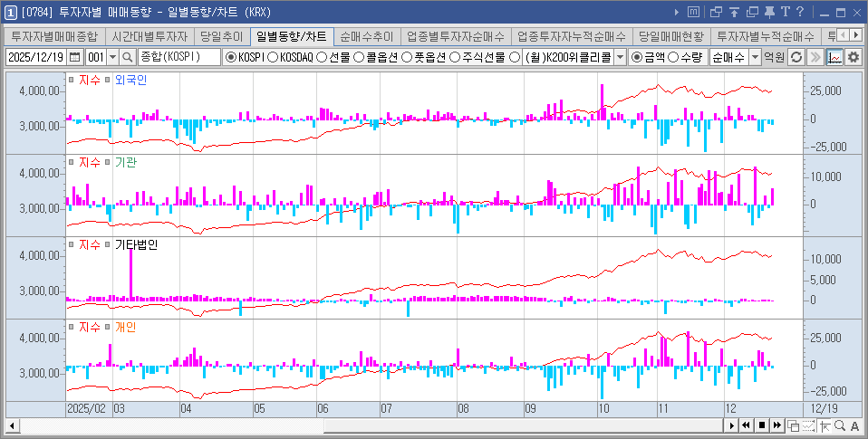Click the boxed 'm' icon in title bar
Viewport: 868px width, 439px height.
[693, 12]
